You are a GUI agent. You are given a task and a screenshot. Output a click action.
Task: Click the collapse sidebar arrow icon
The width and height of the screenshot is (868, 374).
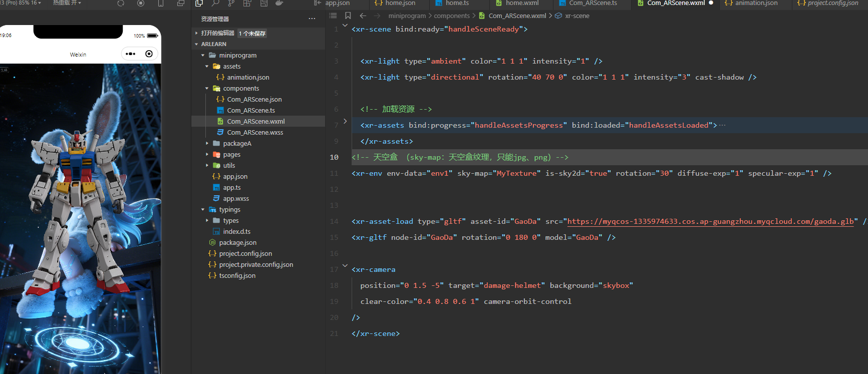tap(317, 3)
